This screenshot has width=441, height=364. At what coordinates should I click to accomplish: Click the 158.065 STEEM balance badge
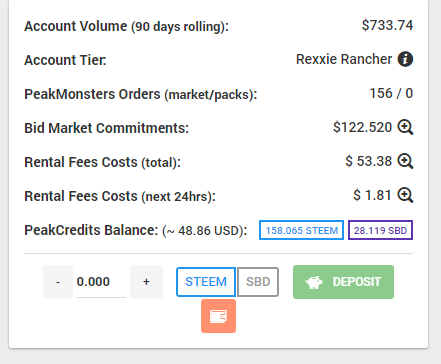point(301,230)
